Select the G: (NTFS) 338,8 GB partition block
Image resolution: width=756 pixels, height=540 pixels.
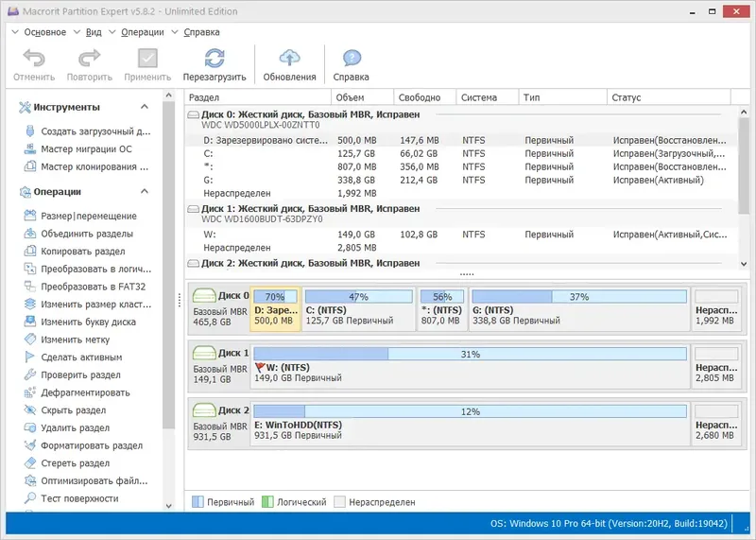tap(579, 309)
